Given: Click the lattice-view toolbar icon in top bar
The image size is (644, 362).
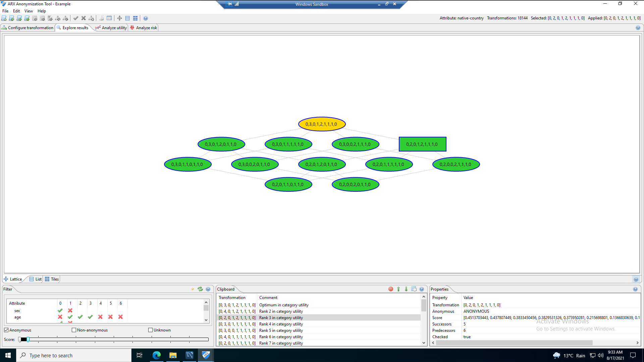Looking at the screenshot, I should (120, 18).
